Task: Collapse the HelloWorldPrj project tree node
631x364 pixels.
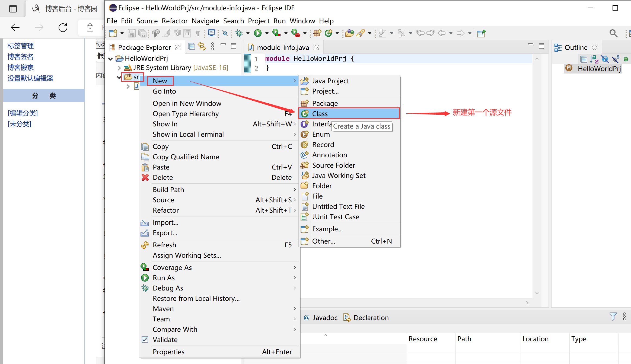Action: coord(110,59)
